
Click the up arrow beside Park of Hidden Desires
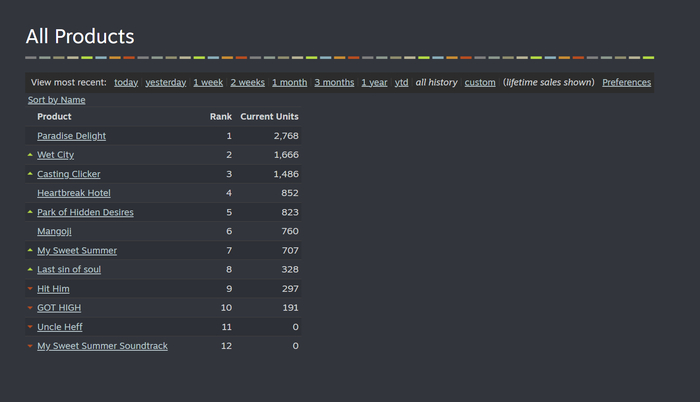click(30, 212)
